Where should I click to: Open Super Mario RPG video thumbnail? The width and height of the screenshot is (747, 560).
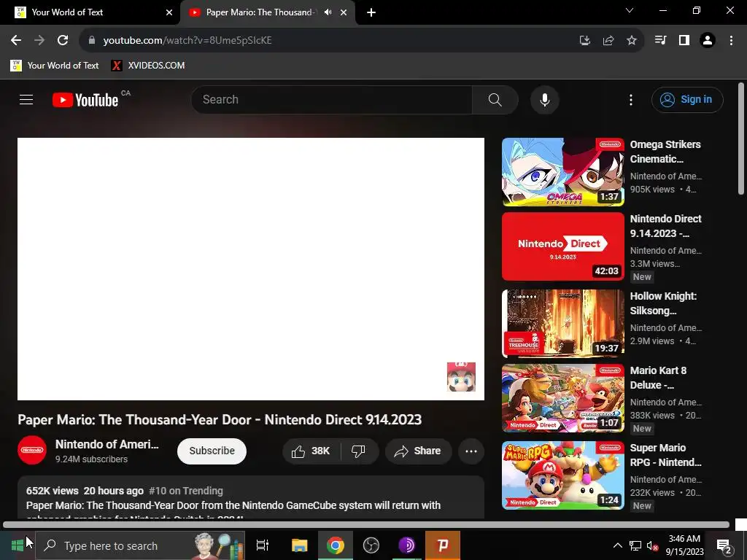click(562, 475)
